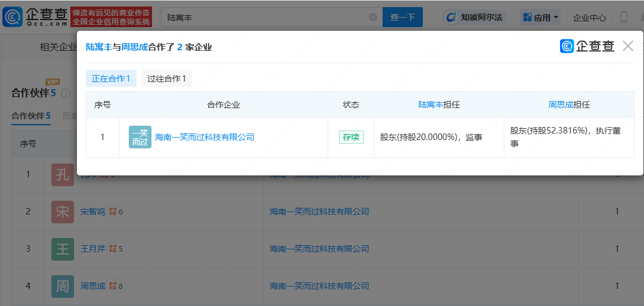644x306 pixels.
Task: Click 陆寓丰 name in the dialog title
Action: tap(99, 47)
